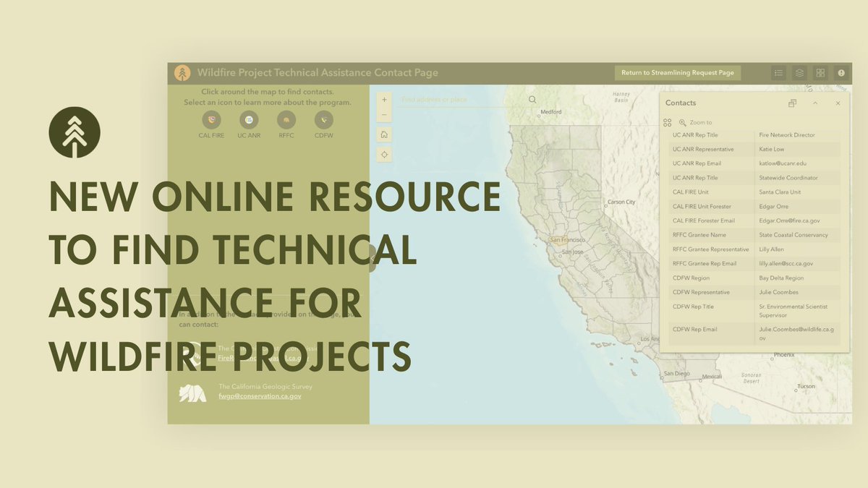The height and width of the screenshot is (488, 868).
Task: Click Wildfire Project Technical Assistance Contact Page title
Action: (x=318, y=73)
